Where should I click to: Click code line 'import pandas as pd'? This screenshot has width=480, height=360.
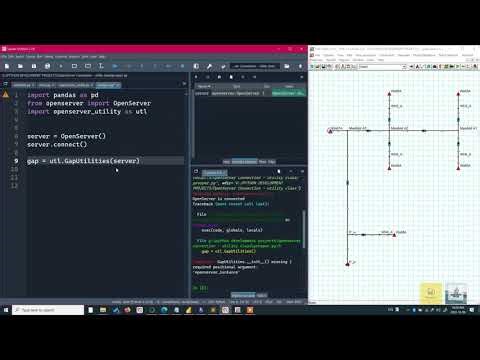point(63,95)
